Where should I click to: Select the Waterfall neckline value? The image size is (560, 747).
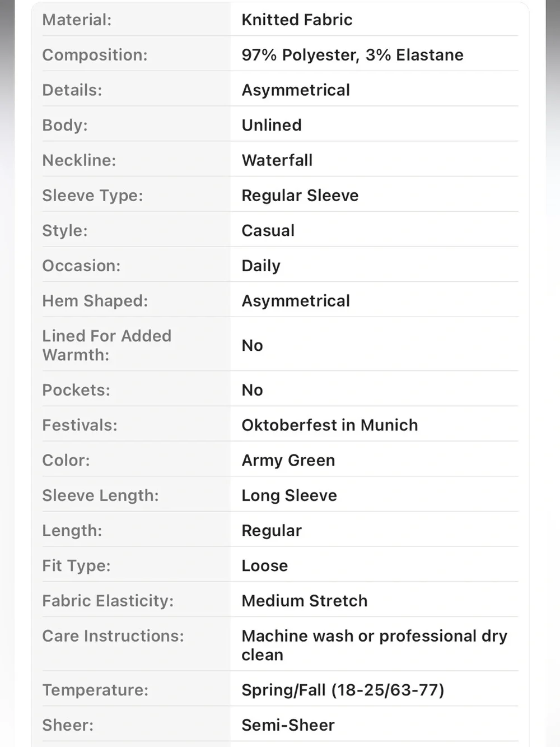[277, 160]
